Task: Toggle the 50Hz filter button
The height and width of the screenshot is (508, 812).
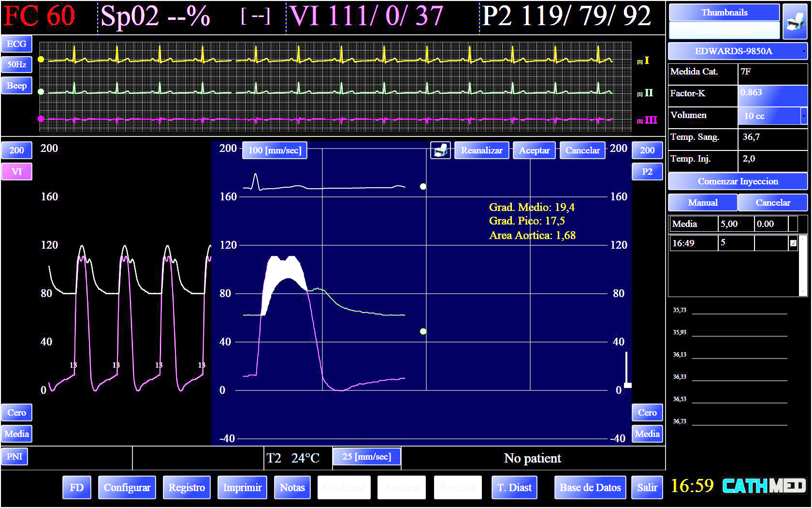Action: [16, 64]
